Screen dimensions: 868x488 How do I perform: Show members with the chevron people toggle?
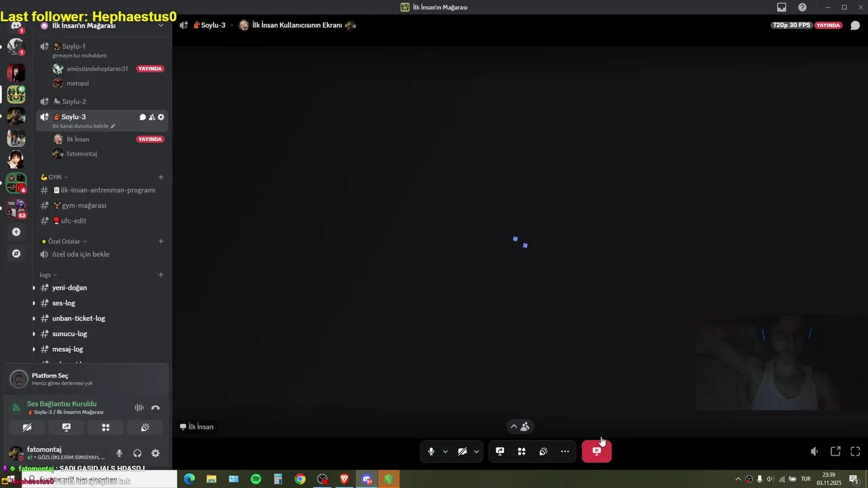point(519,426)
